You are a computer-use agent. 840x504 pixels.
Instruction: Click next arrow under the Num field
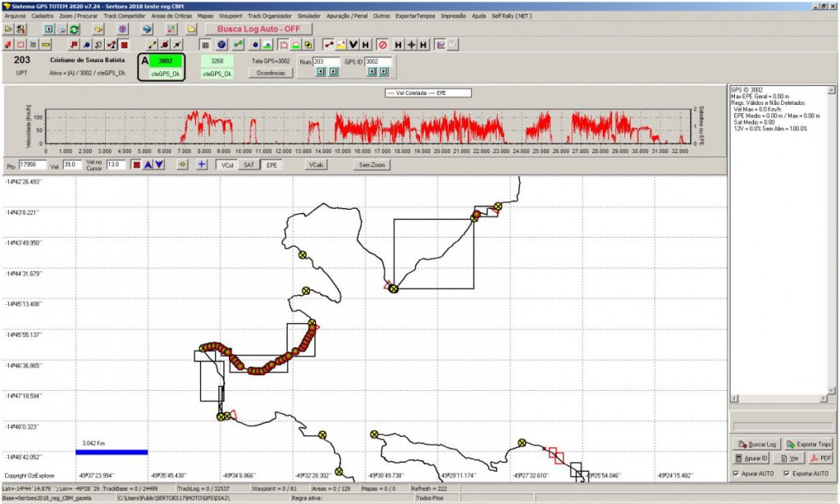[x=333, y=72]
